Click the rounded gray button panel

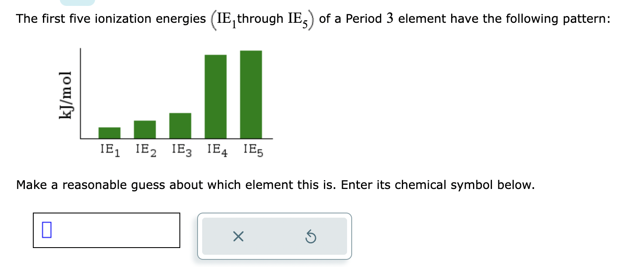[274, 236]
